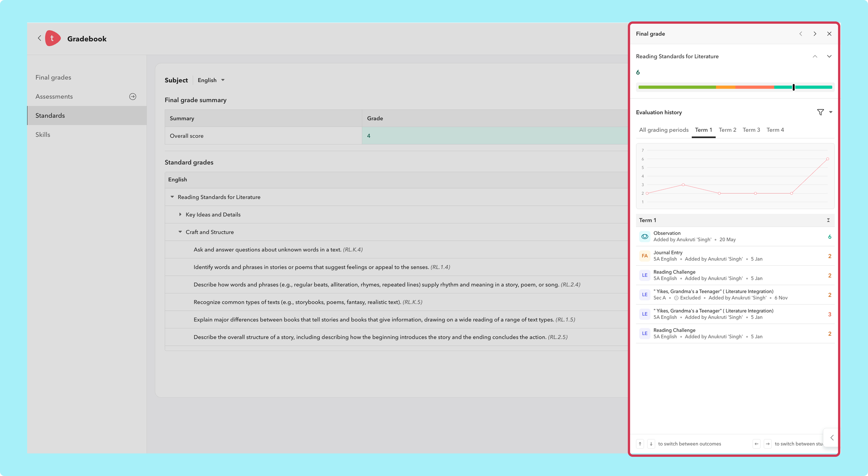The height and width of the screenshot is (476, 868).
Task: Collapse Craft and Structure section
Action: (180, 232)
